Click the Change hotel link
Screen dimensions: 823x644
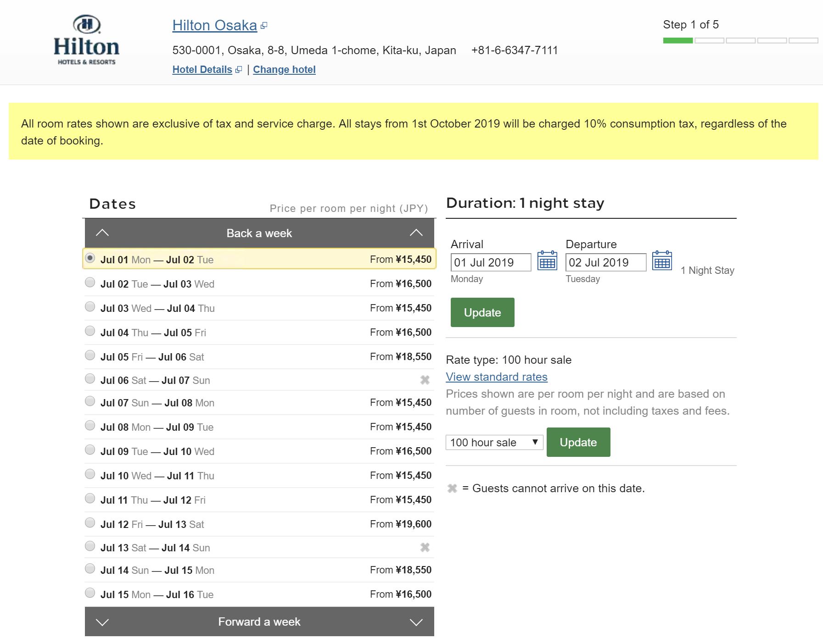point(284,70)
